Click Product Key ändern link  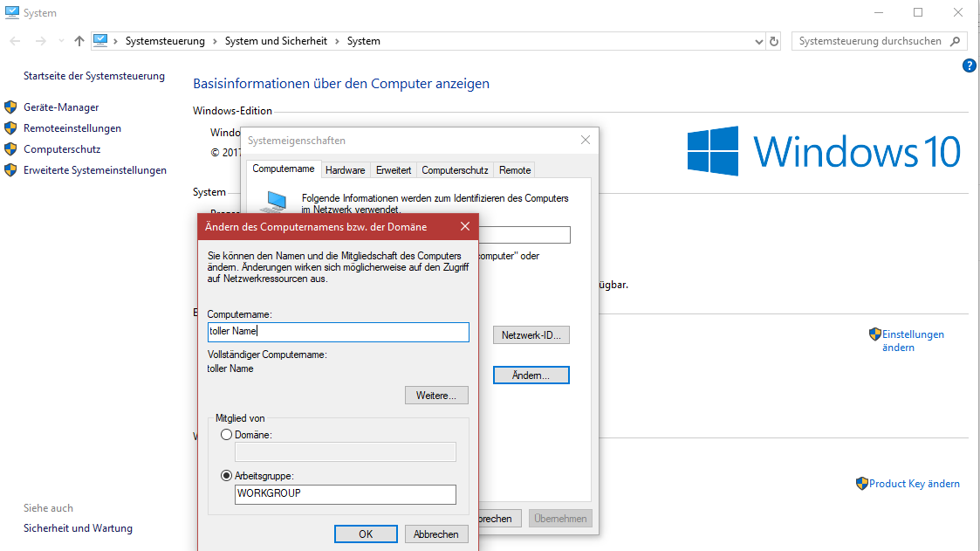click(915, 484)
